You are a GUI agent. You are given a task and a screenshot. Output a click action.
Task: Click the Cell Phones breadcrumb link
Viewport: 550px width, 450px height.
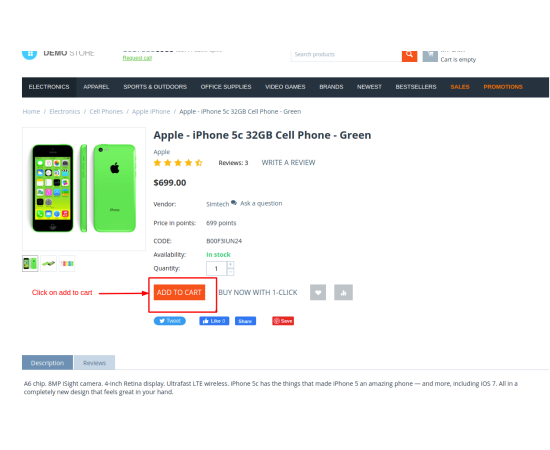pyautogui.click(x=106, y=112)
